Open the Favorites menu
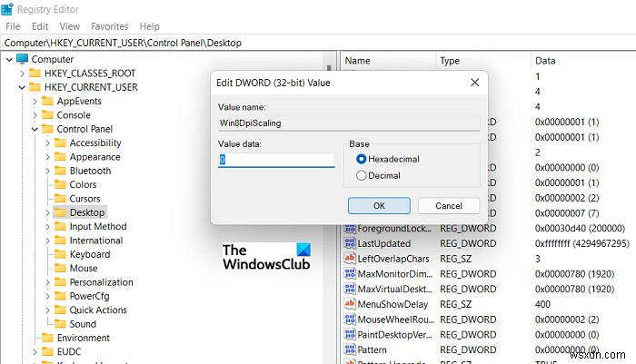Viewport: 636px width, 364px height. tap(110, 26)
